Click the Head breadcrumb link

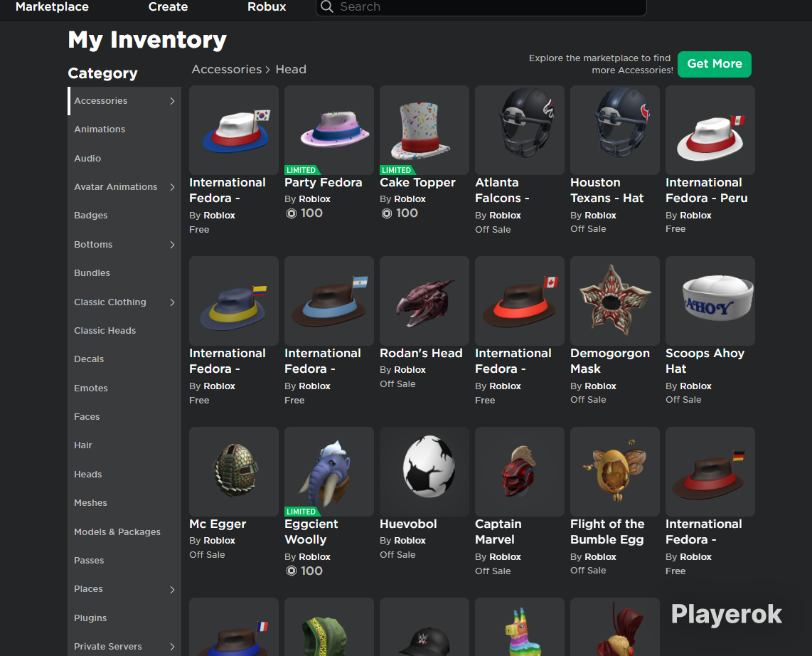[291, 70]
